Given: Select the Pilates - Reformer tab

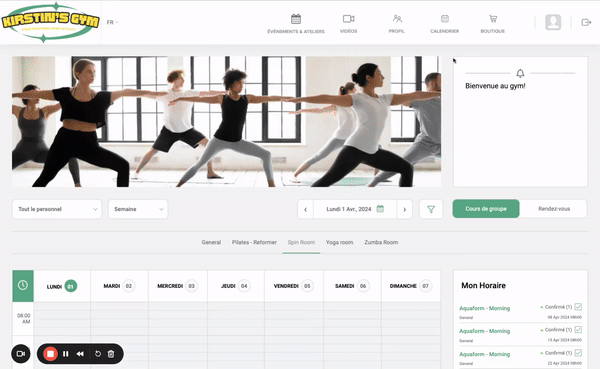Looking at the screenshot, I should 254,242.
